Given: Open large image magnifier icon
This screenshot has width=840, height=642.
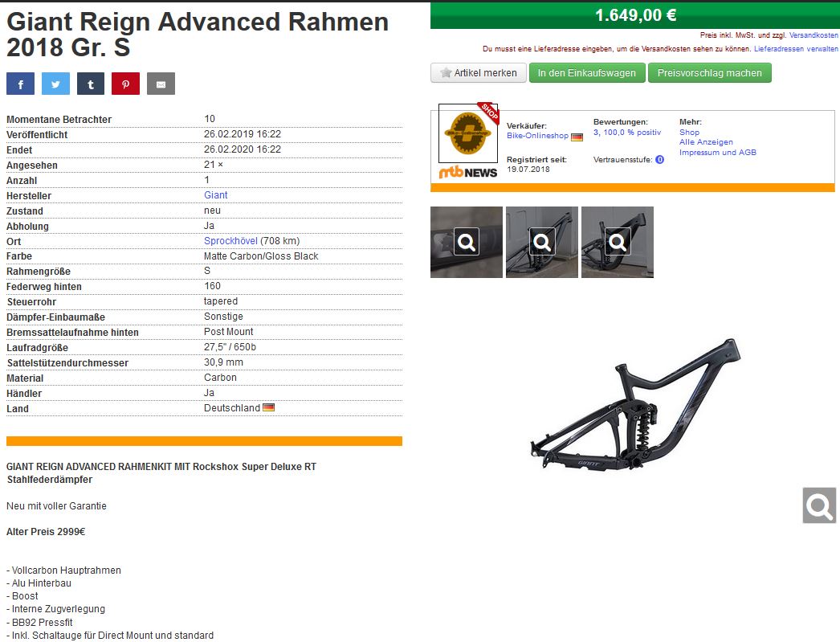Looking at the screenshot, I should (819, 505).
